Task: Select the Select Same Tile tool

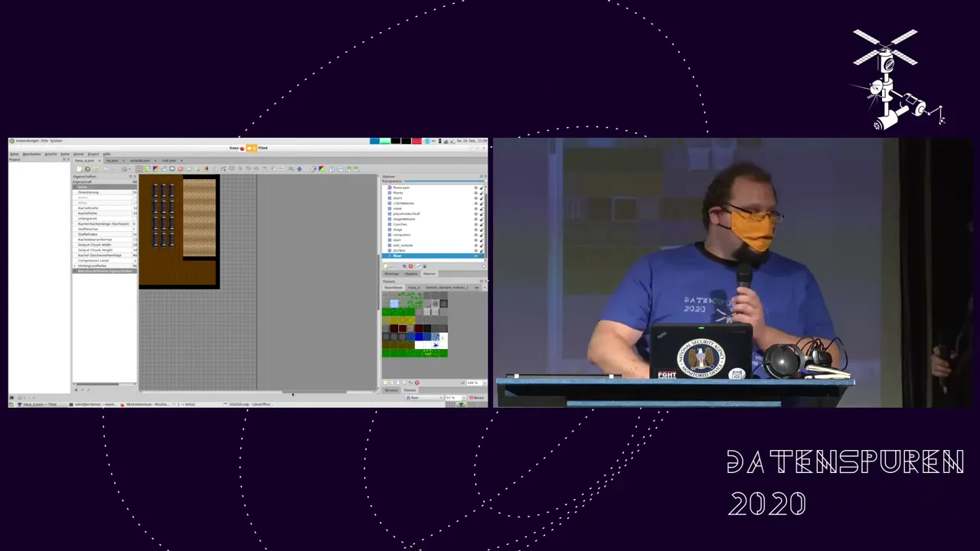Action: coord(206,168)
